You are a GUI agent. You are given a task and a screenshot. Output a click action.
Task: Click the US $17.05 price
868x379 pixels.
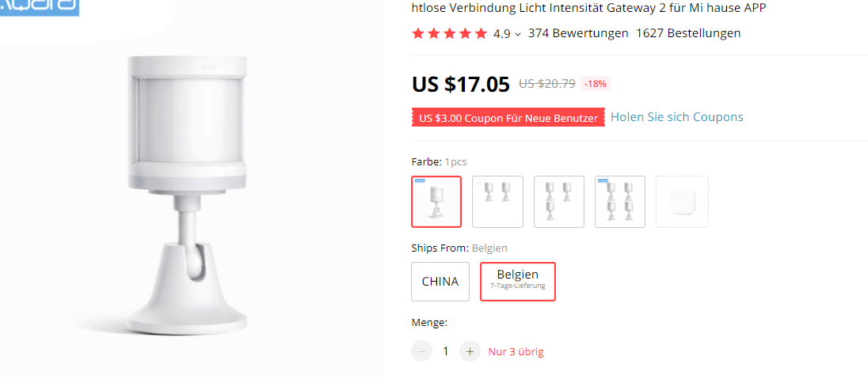[x=461, y=83]
